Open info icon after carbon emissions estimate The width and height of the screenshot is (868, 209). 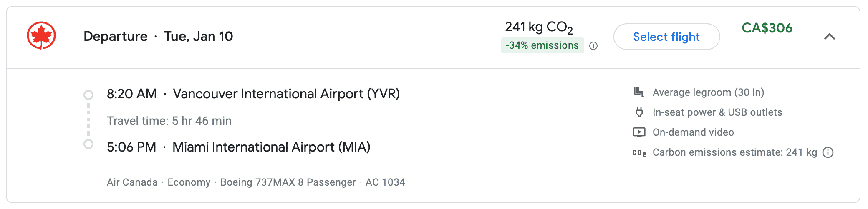[828, 152]
